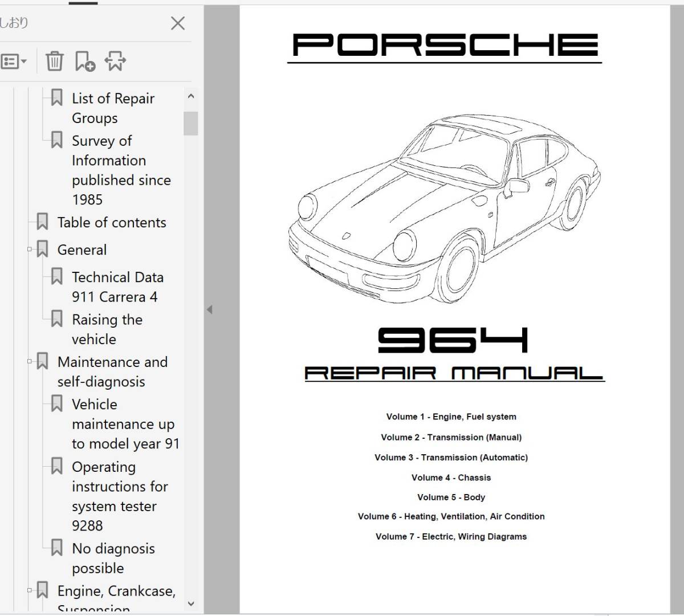Viewport: 684px width, 616px height.
Task: Open the 'List of Repair Groups' bookmark
Action: (113, 108)
